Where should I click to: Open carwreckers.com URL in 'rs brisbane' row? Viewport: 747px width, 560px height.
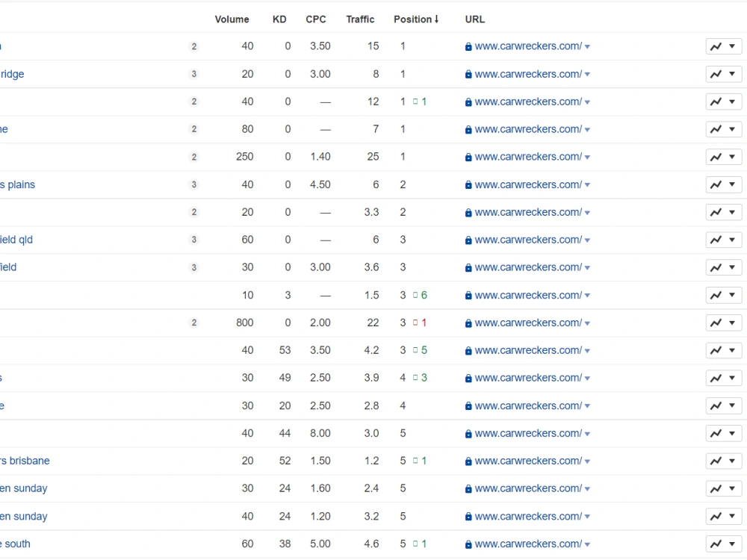[528, 461]
